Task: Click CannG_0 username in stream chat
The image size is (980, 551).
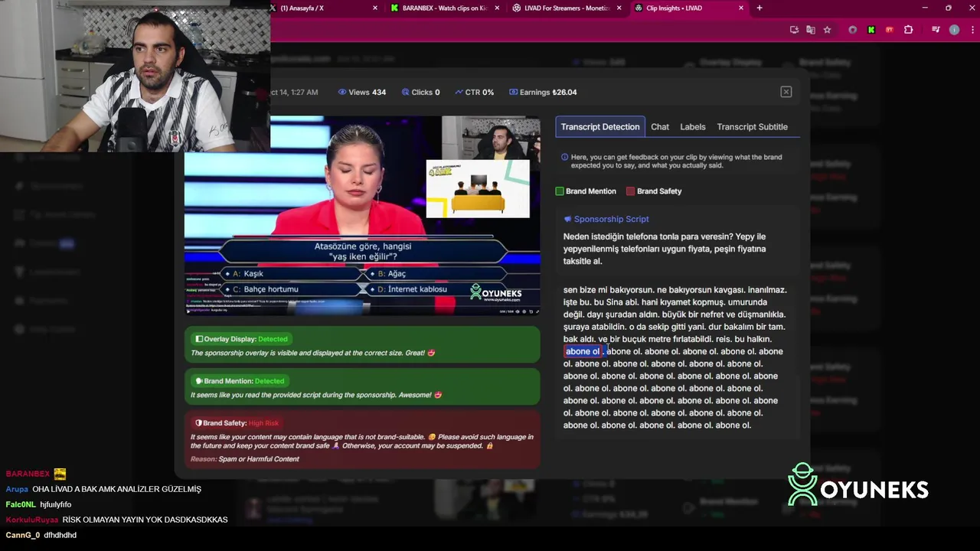Action: [x=22, y=536]
